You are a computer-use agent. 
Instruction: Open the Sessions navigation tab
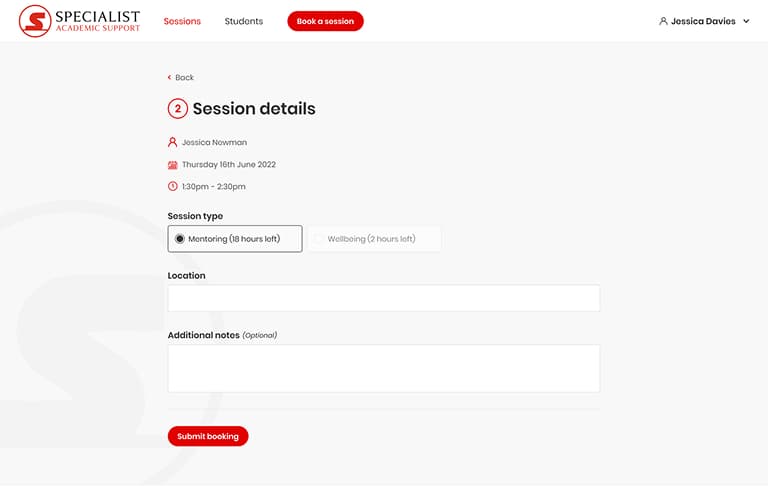pos(182,21)
